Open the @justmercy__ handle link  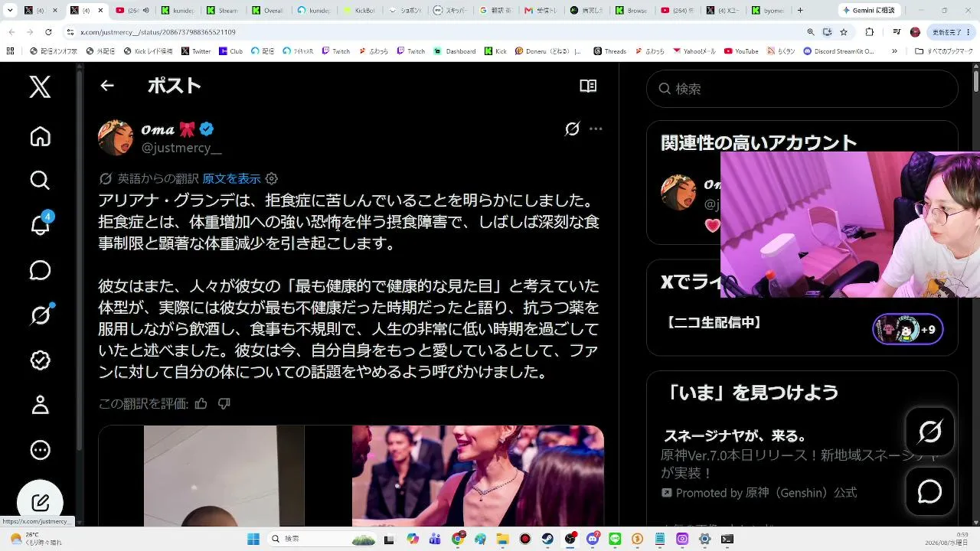coord(181,148)
